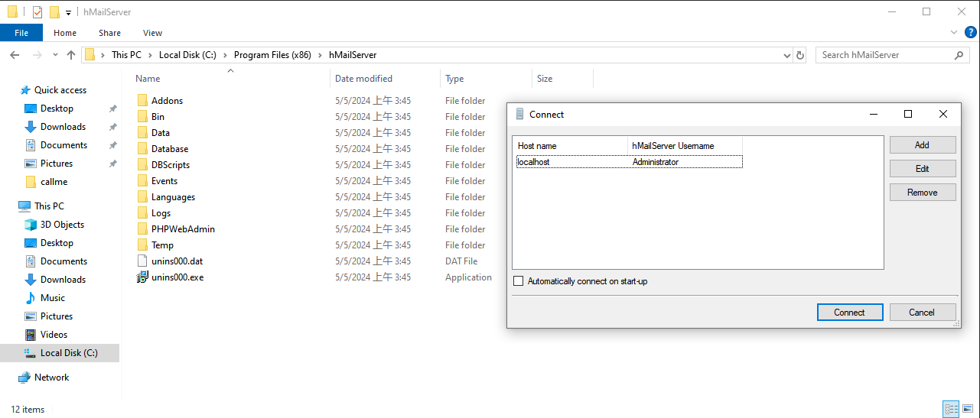Click Edit button in Connect dialog

pyautogui.click(x=923, y=169)
